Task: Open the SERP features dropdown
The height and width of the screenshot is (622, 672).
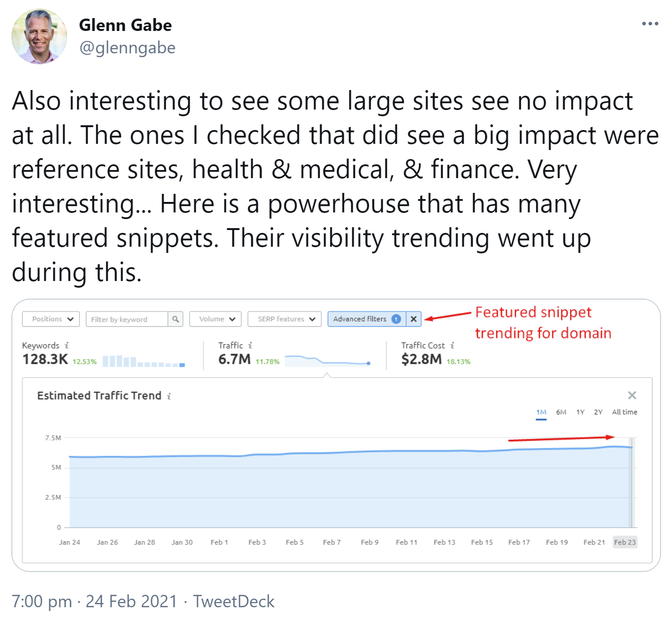Action: pos(285,319)
